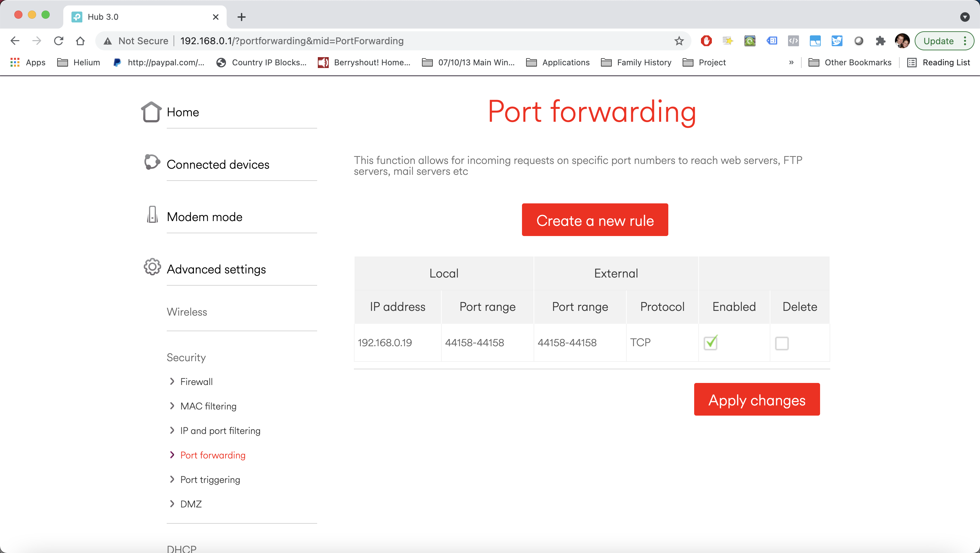Disable the Enabled checkbox for 192.168.0.19 rule

710,343
